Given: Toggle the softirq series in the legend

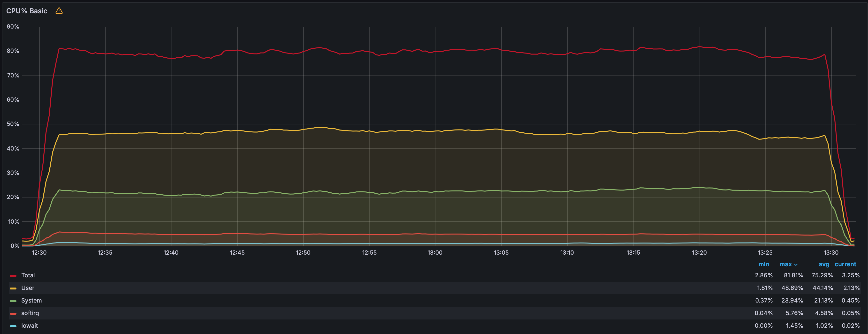Looking at the screenshot, I should coord(30,313).
